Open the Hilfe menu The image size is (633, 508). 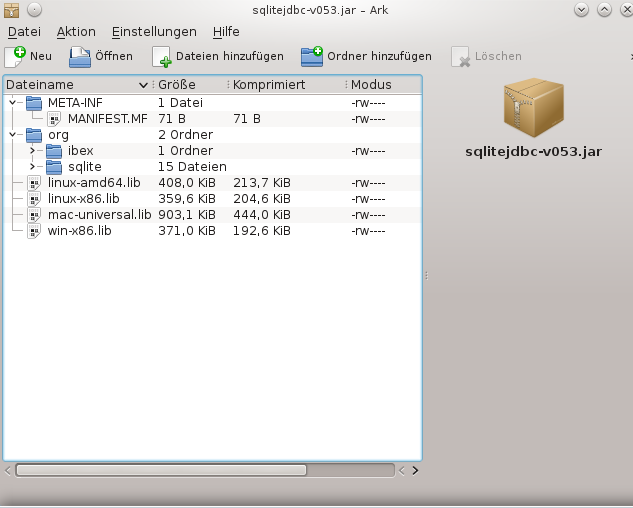click(226, 31)
